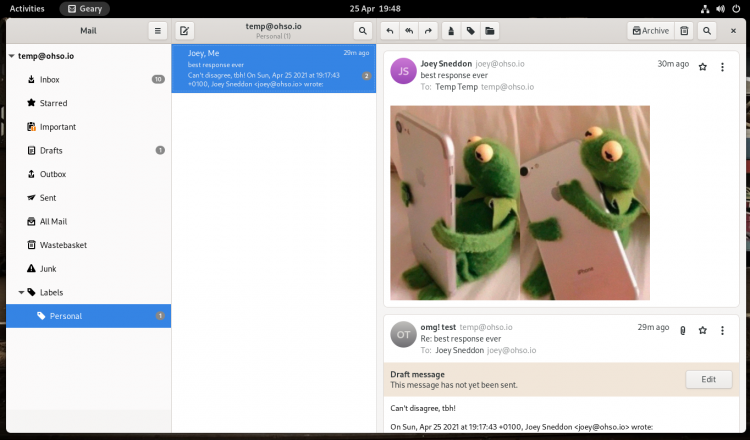Click joey@ohso.io sender address
This screenshot has height=440, width=750.
pyautogui.click(x=500, y=64)
